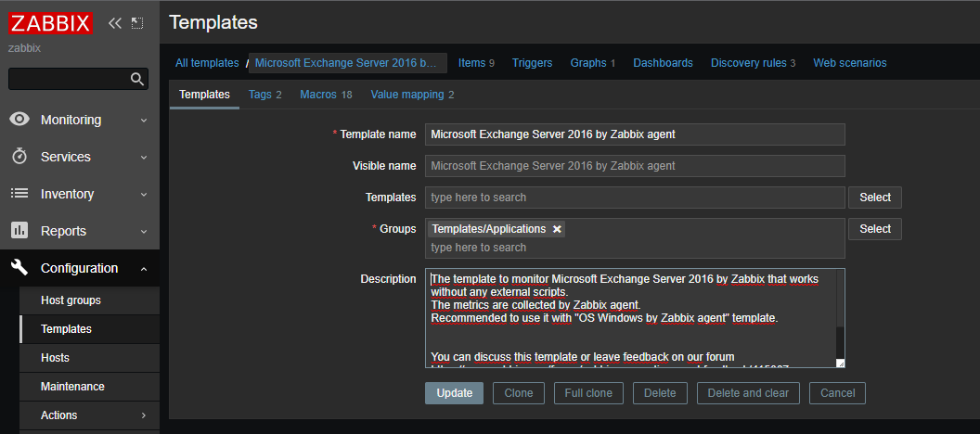Image resolution: width=980 pixels, height=434 pixels.
Task: Collapse sidebar with double-chevron icon
Action: [114, 24]
